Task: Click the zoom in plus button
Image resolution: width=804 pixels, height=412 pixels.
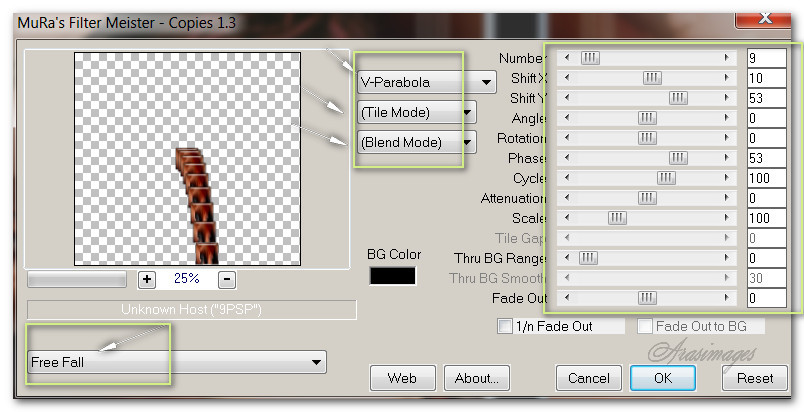Action: tap(147, 279)
